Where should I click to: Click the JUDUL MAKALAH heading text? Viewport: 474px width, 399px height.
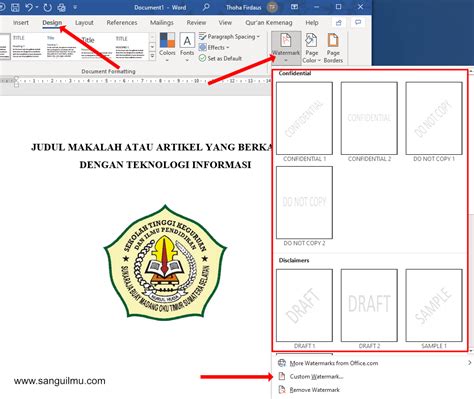(x=152, y=147)
